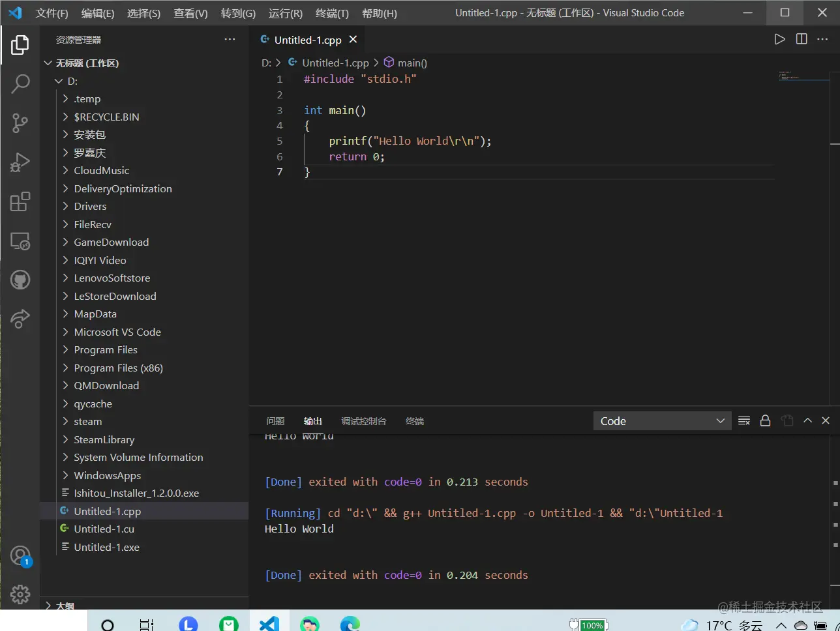The width and height of the screenshot is (840, 631).
Task: Click the printf line in the editor
Action: 410,141
